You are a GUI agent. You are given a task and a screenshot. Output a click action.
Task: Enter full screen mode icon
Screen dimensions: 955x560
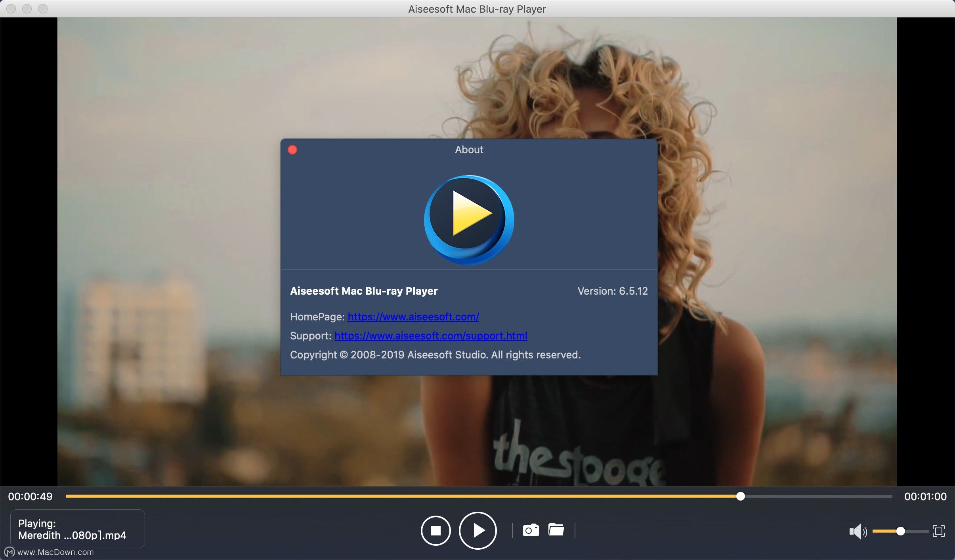pos(938,531)
